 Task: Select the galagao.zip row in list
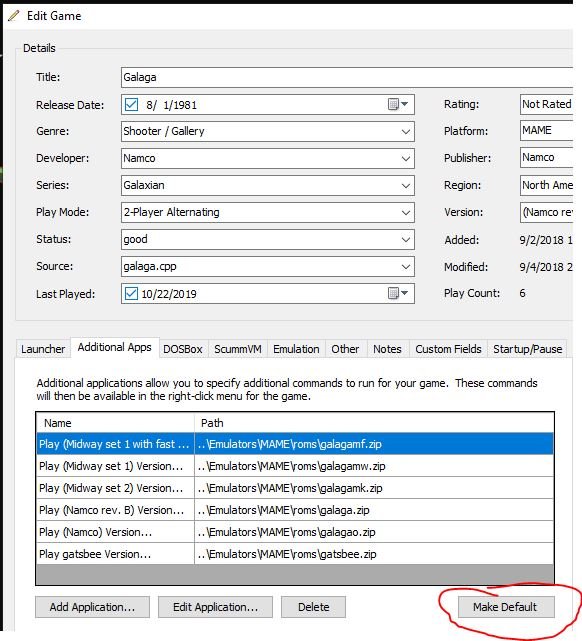[x=295, y=532]
